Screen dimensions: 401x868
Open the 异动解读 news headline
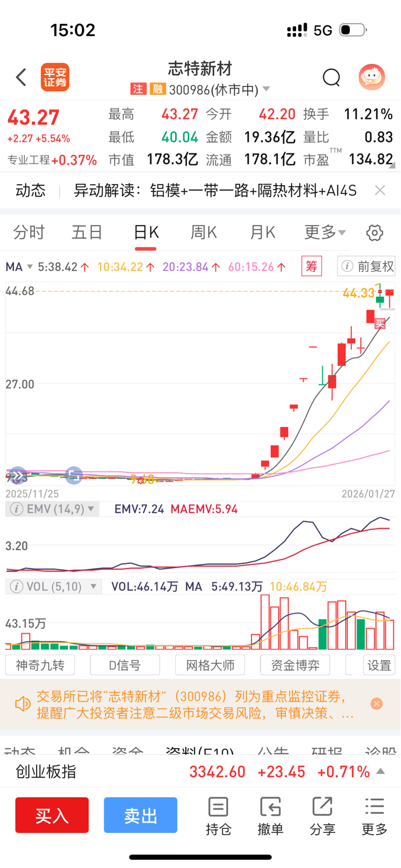pyautogui.click(x=215, y=190)
